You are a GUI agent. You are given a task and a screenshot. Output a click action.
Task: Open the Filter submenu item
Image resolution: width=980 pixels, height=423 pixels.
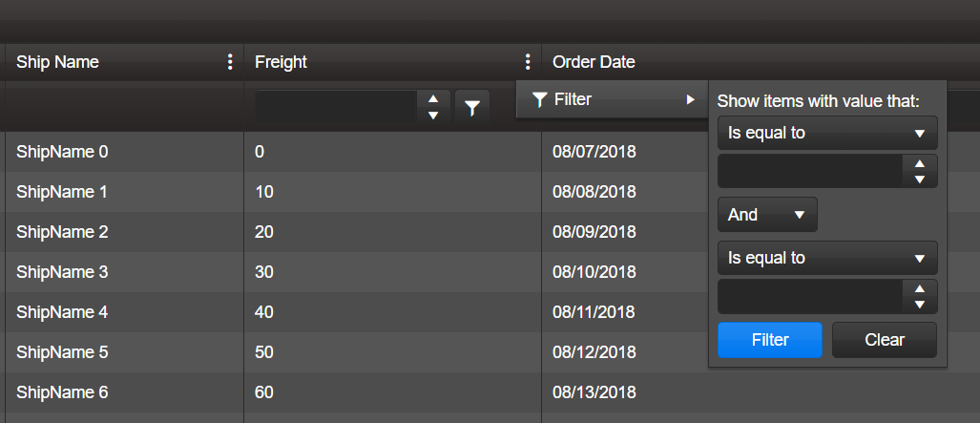tap(611, 99)
